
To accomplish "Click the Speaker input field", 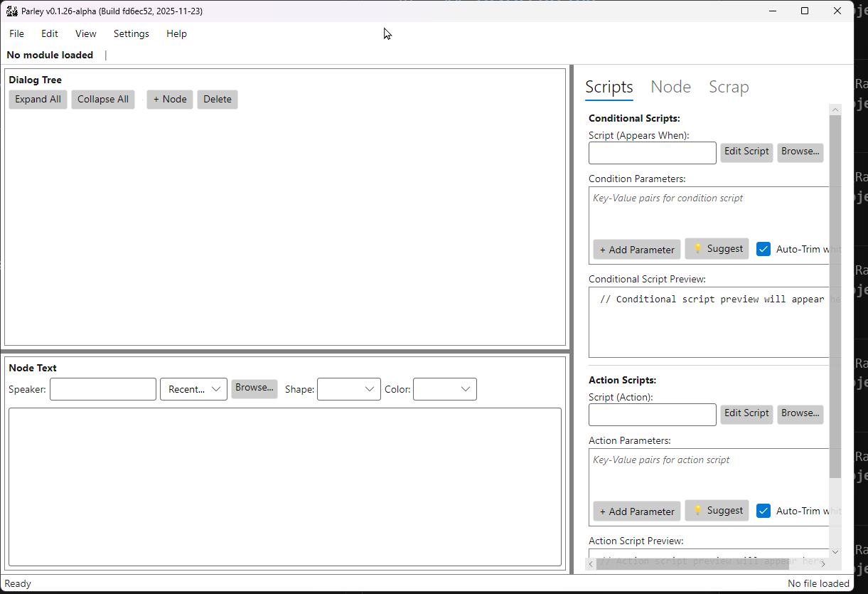I will click(103, 389).
